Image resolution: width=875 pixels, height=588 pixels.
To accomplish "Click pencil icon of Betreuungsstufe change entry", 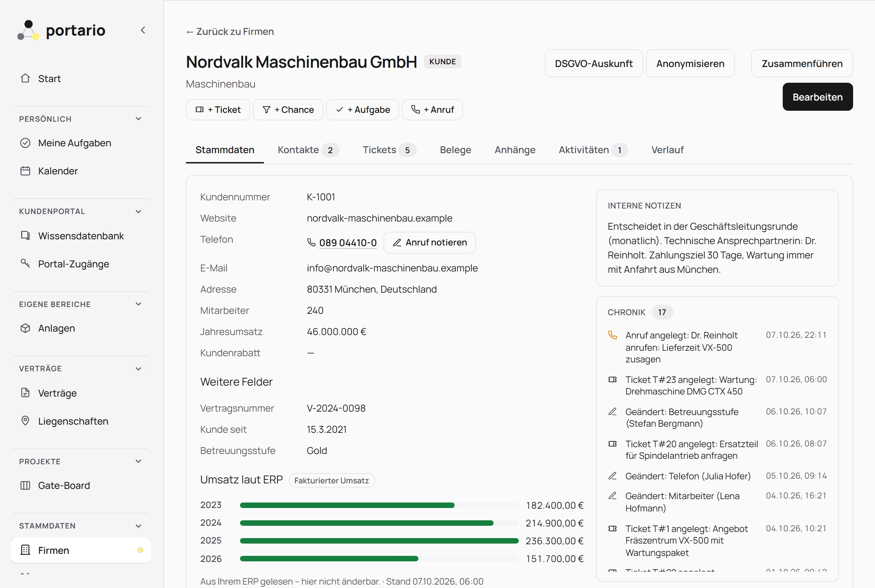I will pyautogui.click(x=612, y=411).
